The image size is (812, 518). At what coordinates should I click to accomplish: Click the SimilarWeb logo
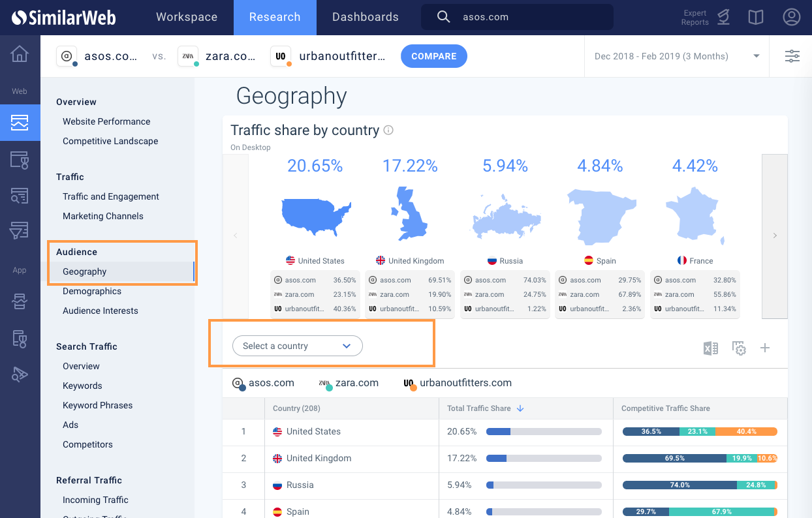pos(64,18)
